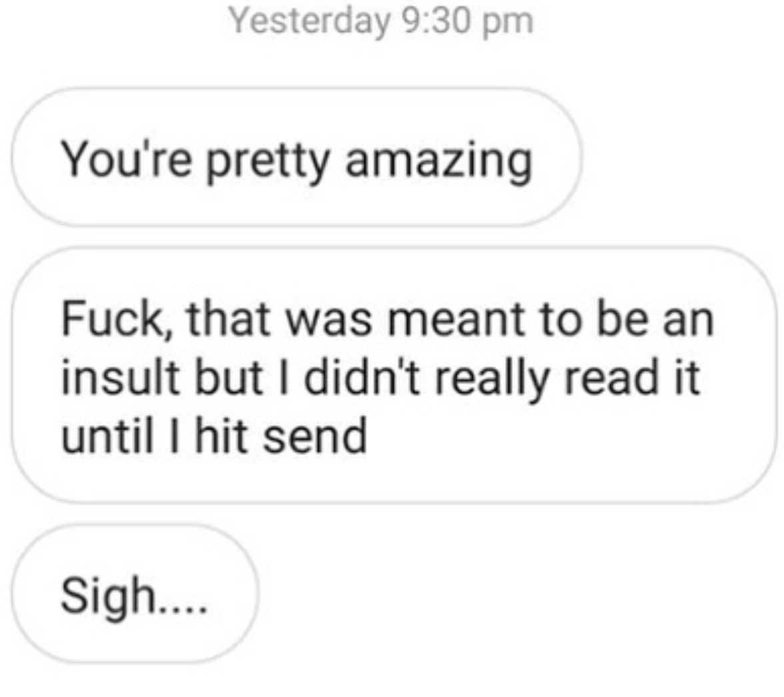
Task: Click the word "didn't" in second message
Action: pos(362,377)
